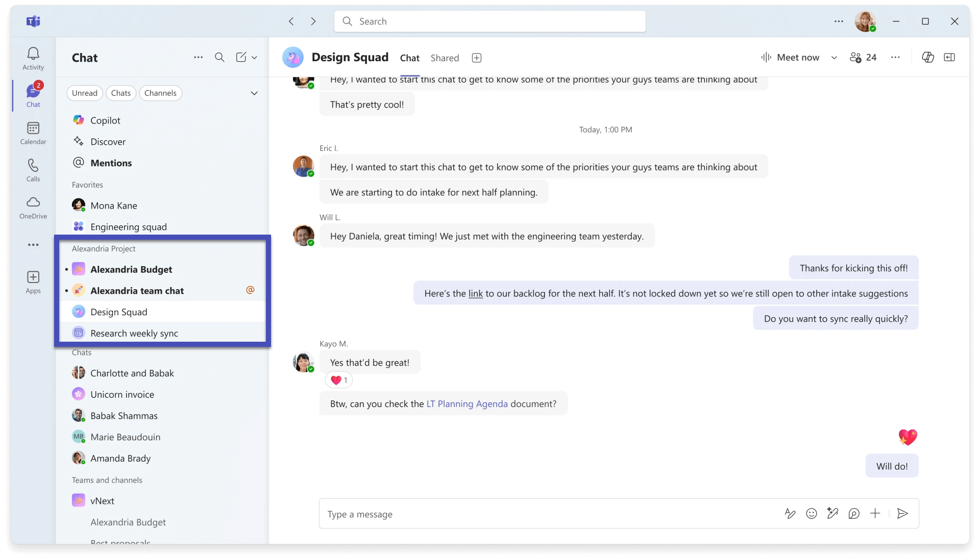Viewport: 980px width, 560px height.
Task: Send the message with arrow icon
Action: click(x=902, y=514)
